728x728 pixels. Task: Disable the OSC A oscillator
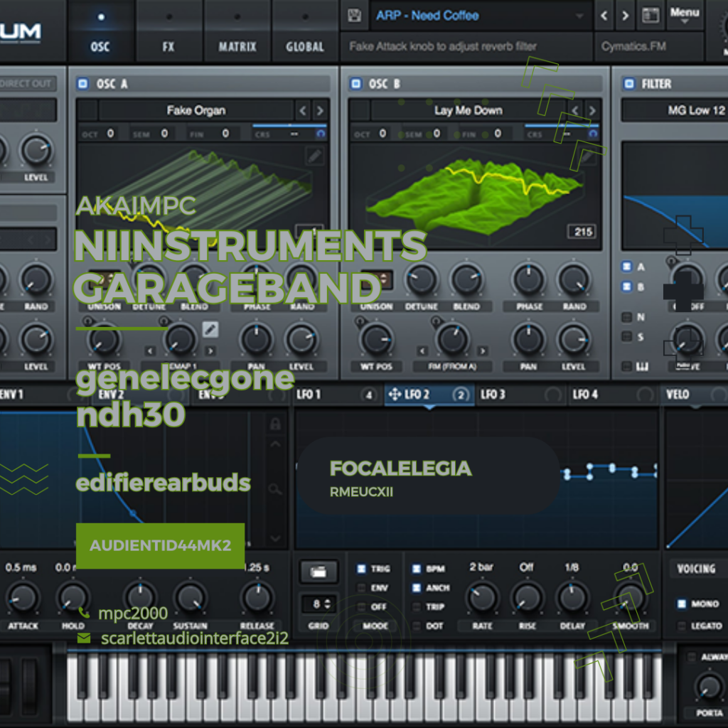click(82, 84)
